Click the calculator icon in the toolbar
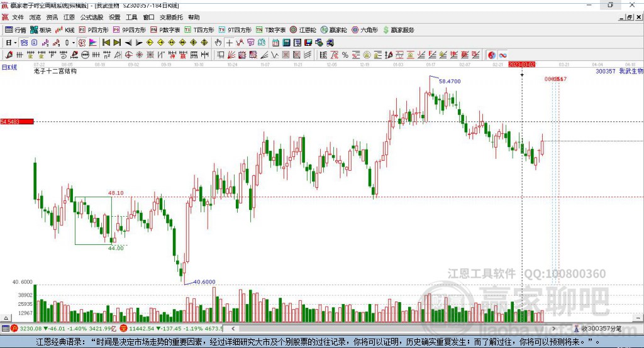 tap(286, 43)
